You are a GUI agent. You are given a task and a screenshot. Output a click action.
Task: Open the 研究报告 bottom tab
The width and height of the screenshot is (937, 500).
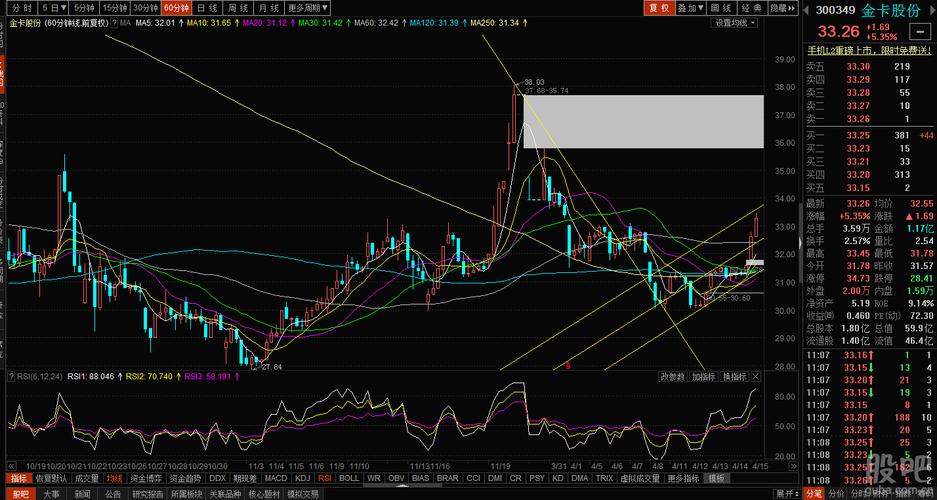[149, 494]
